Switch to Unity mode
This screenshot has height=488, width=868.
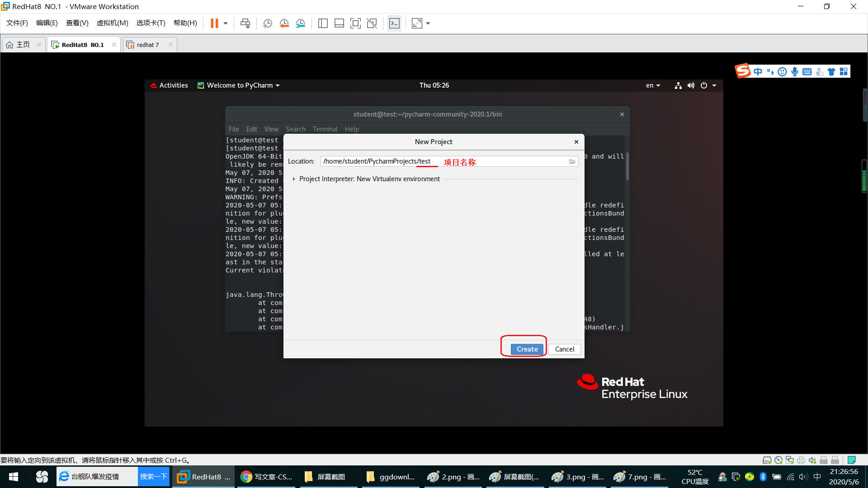tap(372, 23)
